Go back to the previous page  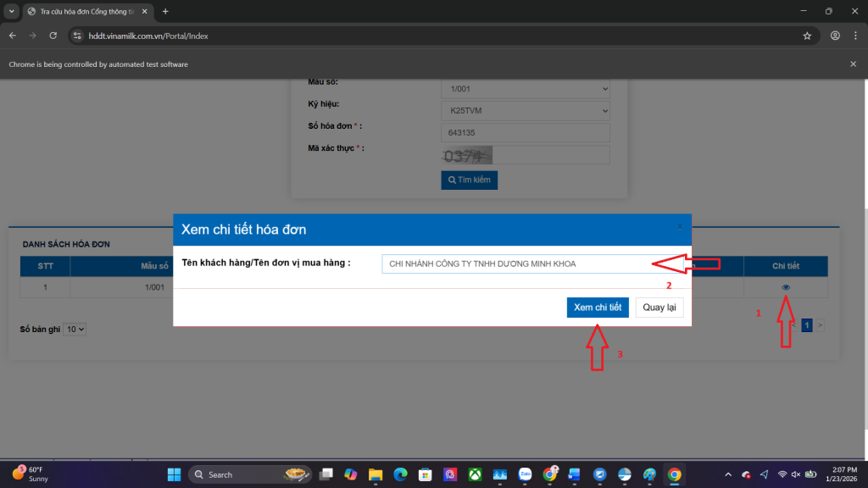tap(13, 36)
